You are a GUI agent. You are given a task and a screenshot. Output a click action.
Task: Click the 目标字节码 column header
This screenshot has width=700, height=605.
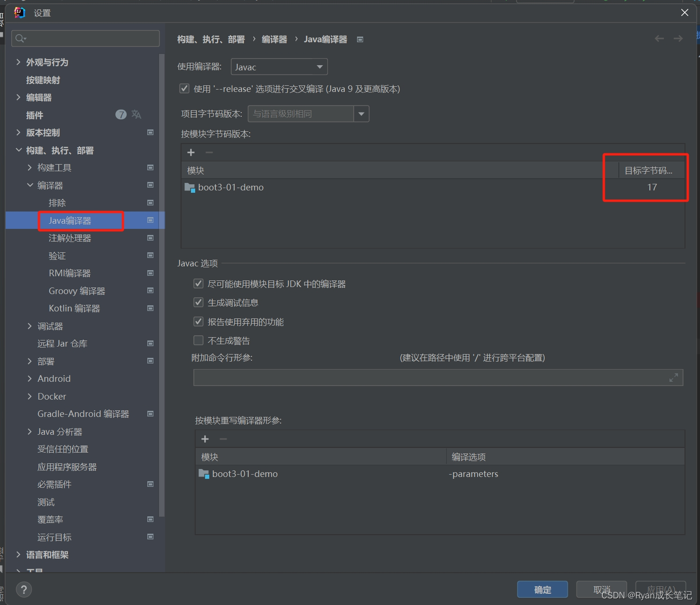pyautogui.click(x=652, y=170)
